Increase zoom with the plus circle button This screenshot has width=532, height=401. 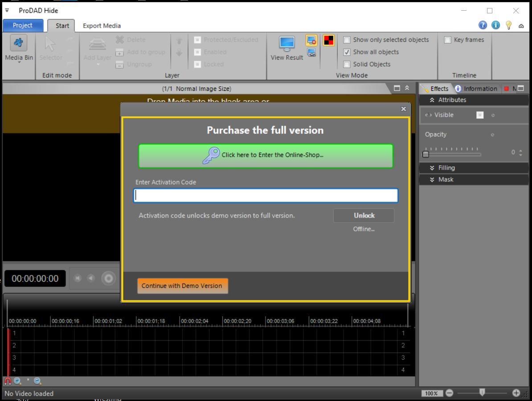click(516, 393)
